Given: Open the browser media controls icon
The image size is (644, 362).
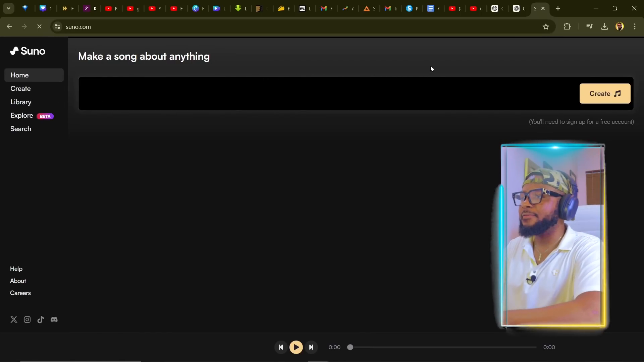Looking at the screenshot, I should coord(589,26).
